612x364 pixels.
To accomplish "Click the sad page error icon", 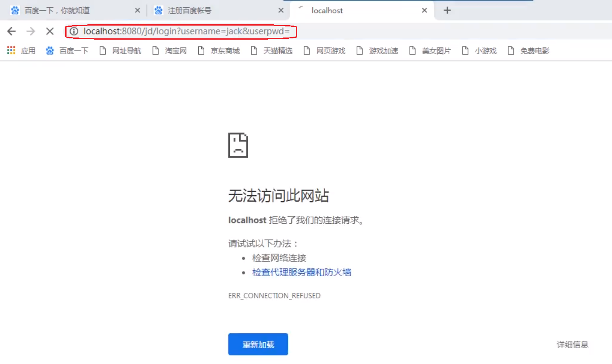I will (x=238, y=145).
